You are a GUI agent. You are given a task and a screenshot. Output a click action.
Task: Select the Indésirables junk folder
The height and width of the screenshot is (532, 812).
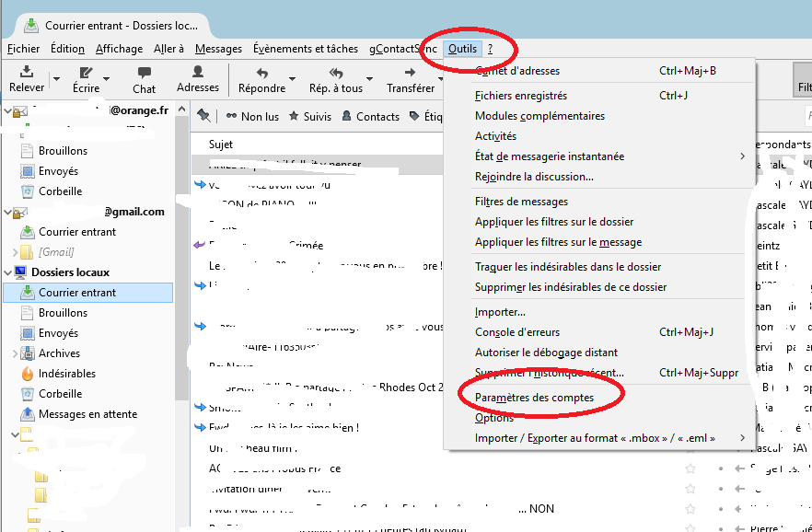click(x=66, y=374)
